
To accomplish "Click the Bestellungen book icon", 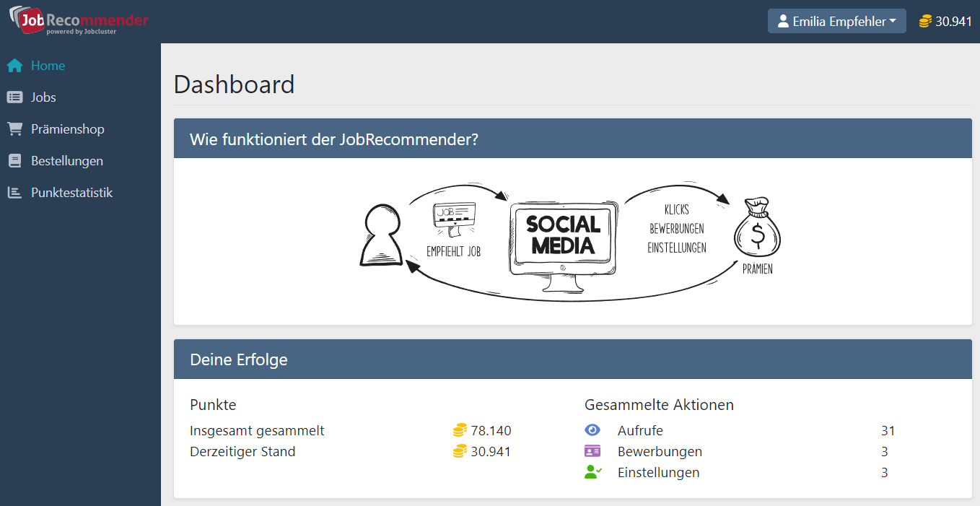I will pos(14,160).
